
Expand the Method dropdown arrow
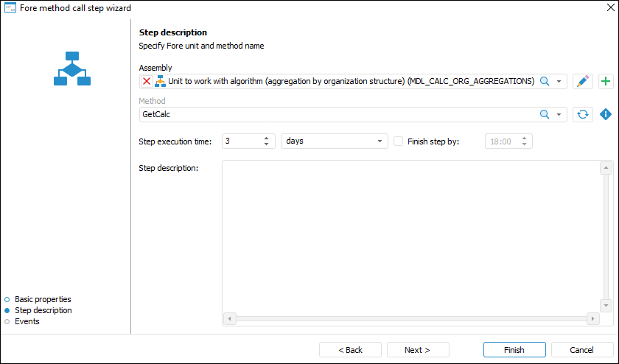tap(559, 114)
